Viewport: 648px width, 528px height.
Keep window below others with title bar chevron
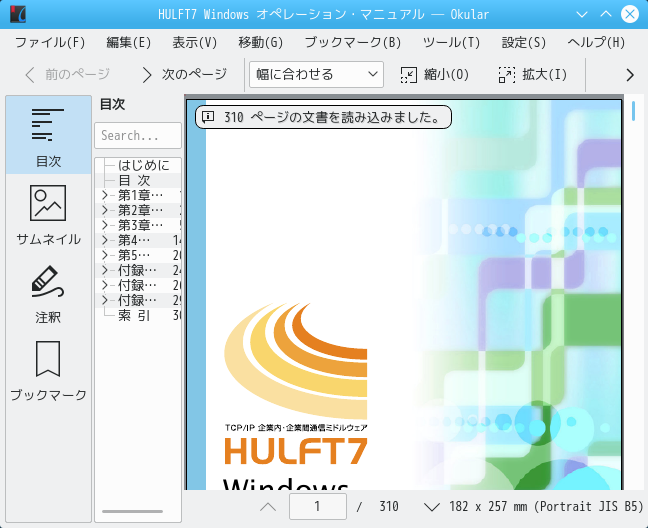coord(582,14)
